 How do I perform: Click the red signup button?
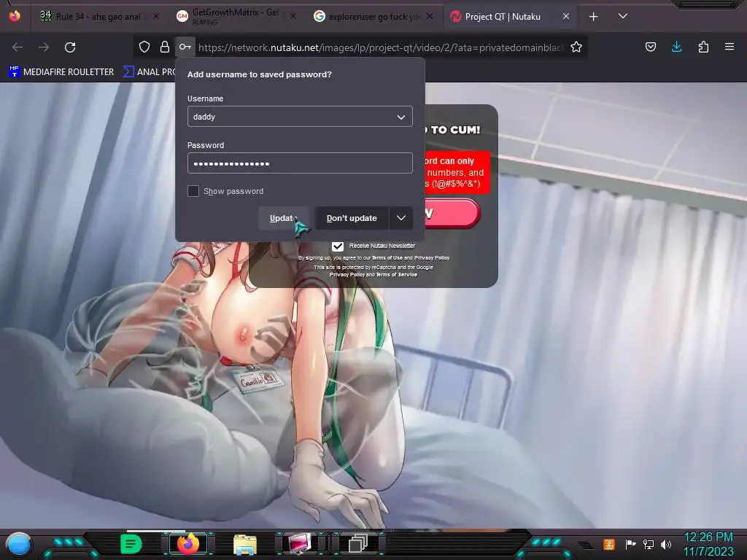[452, 213]
